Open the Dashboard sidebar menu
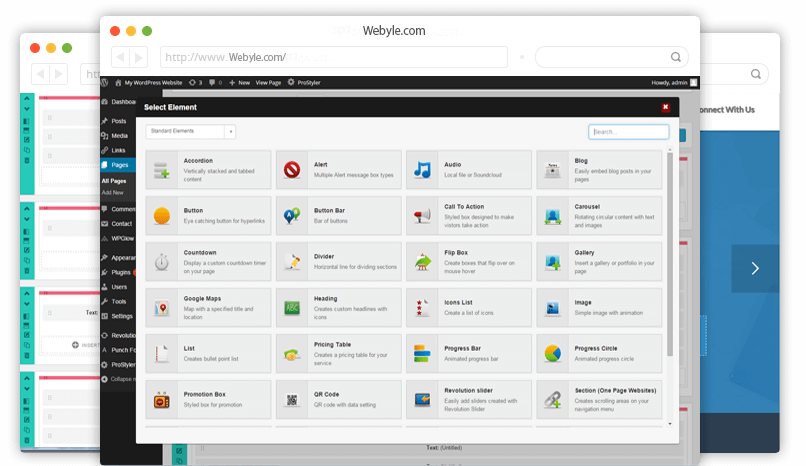 [118, 102]
